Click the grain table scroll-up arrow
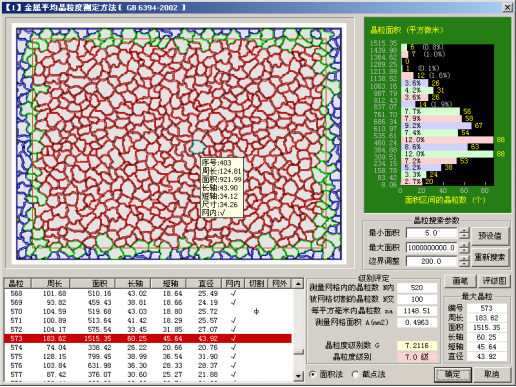 tap(298, 284)
